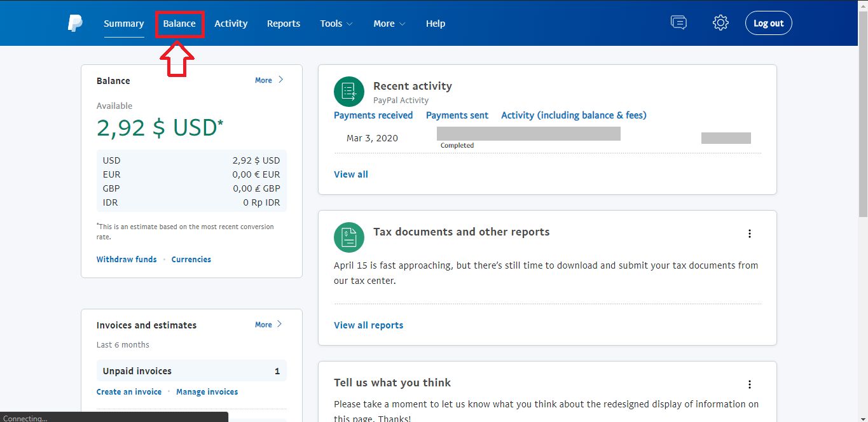Expand the More dropdown in navigation
The width and height of the screenshot is (868, 422).
389,24
